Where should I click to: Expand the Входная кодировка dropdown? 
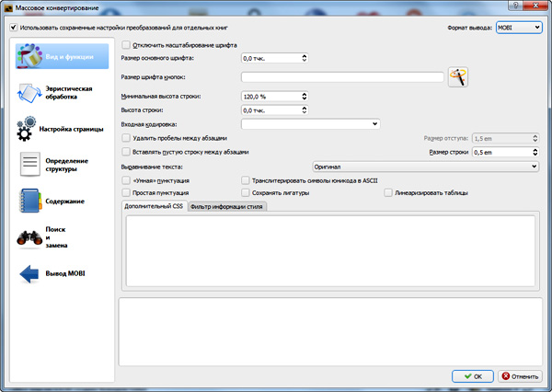[310, 123]
